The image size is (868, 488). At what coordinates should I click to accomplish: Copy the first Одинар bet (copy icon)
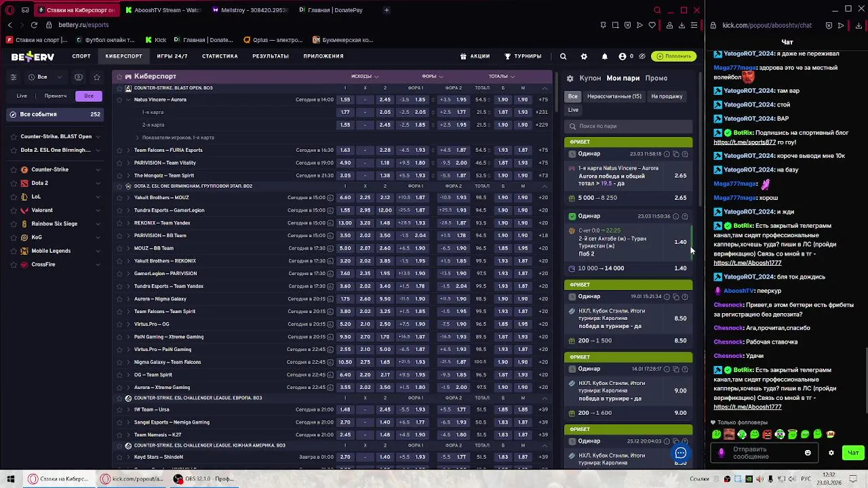[x=675, y=155]
